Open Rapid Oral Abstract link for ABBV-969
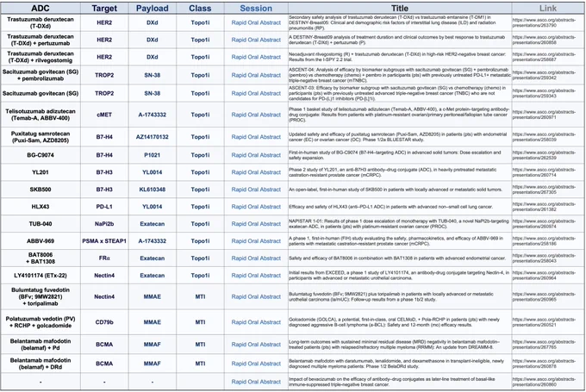This screenshot has width=586, height=392. (256, 241)
